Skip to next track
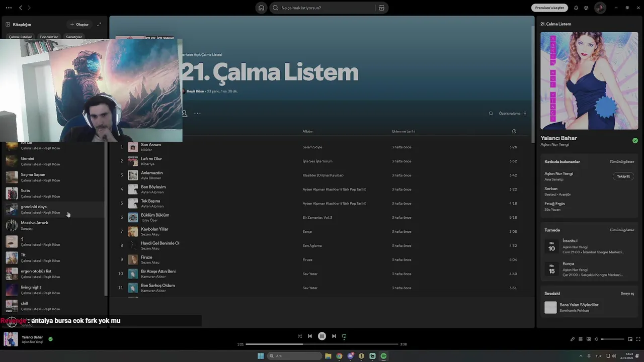Image resolution: width=644 pixels, height=362 pixels. tap(334, 336)
